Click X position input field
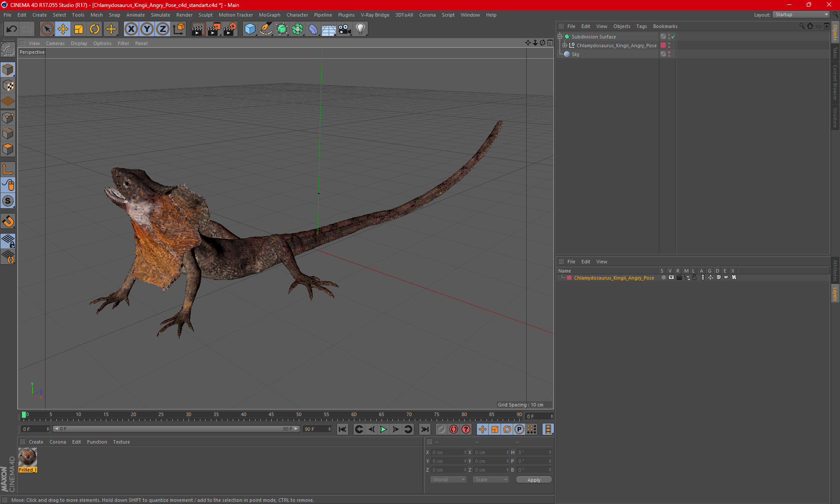This screenshot has width=840, height=504. click(x=449, y=452)
